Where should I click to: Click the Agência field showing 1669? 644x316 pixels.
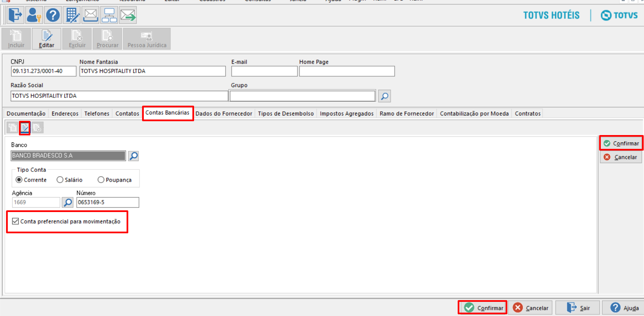pyautogui.click(x=36, y=202)
